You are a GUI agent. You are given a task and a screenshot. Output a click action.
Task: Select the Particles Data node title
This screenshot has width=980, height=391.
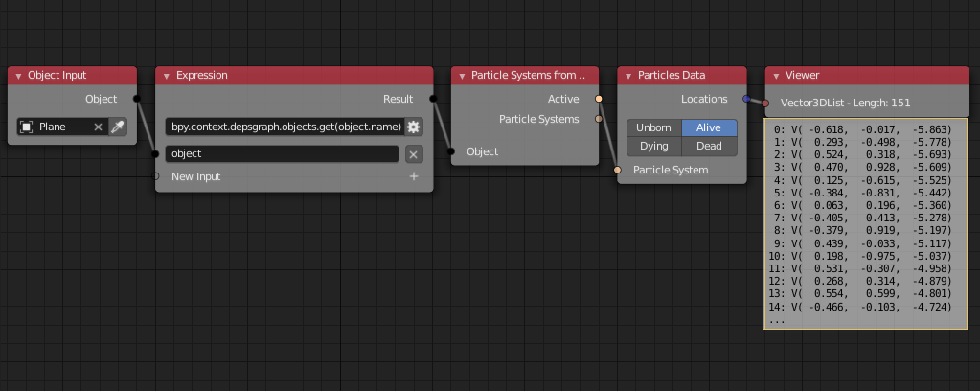point(672,75)
